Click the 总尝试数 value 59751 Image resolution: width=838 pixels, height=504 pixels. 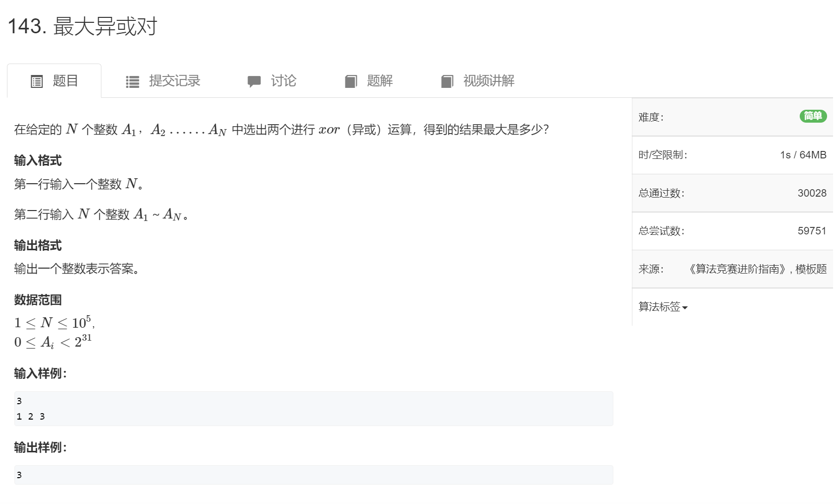pyautogui.click(x=812, y=231)
